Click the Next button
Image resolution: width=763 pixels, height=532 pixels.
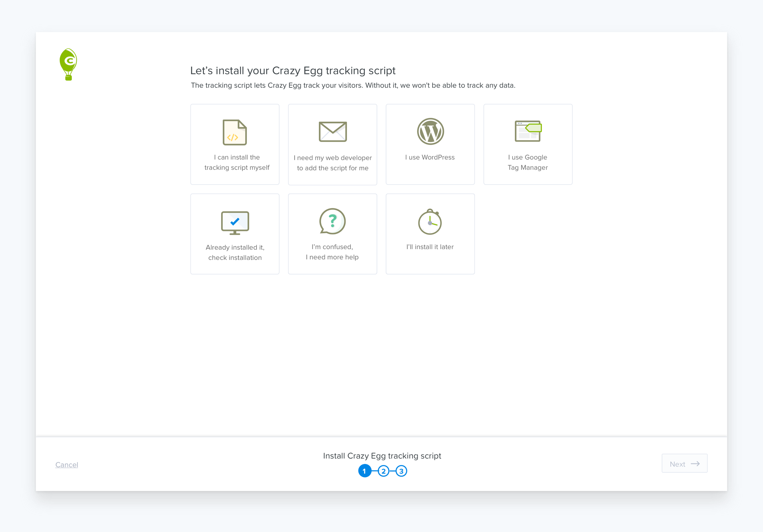tap(684, 463)
